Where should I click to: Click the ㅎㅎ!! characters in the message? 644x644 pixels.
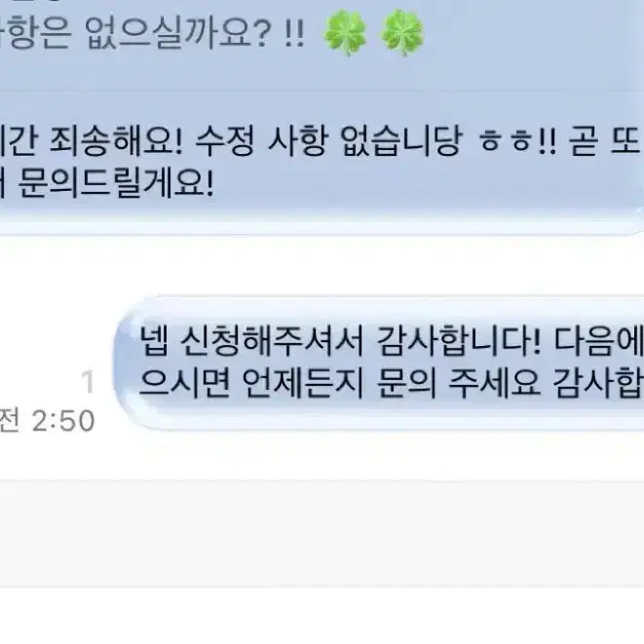(518, 141)
